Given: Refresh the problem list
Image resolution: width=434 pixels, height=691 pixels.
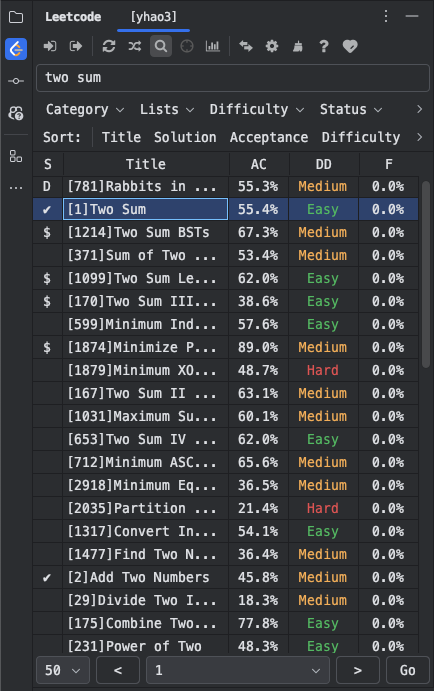Looking at the screenshot, I should [x=109, y=46].
